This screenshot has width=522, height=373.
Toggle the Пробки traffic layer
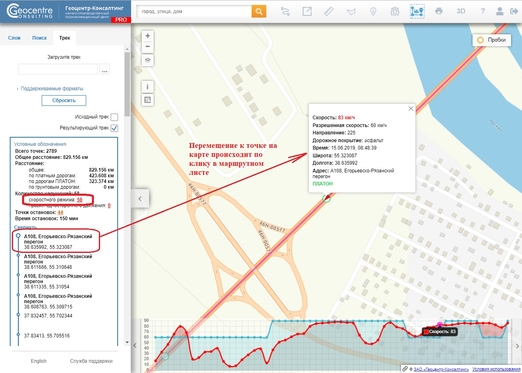click(492, 40)
